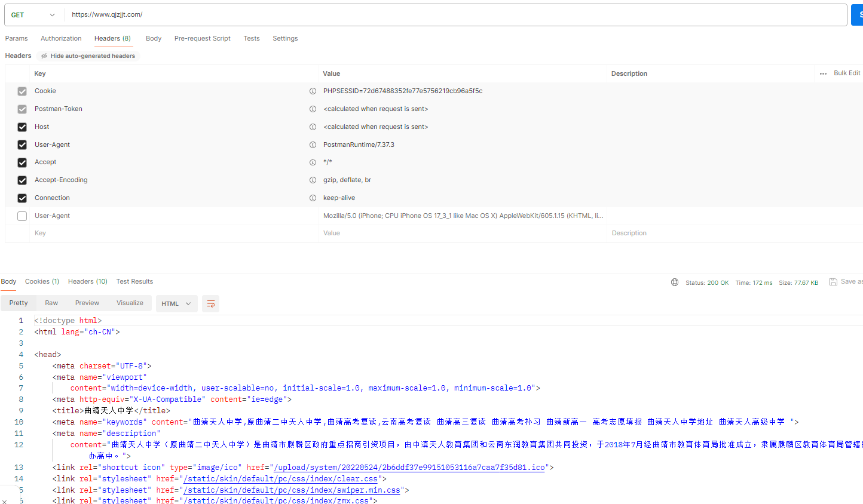Open the HTML response format dropdown
This screenshot has height=504, width=863.
pyautogui.click(x=176, y=304)
